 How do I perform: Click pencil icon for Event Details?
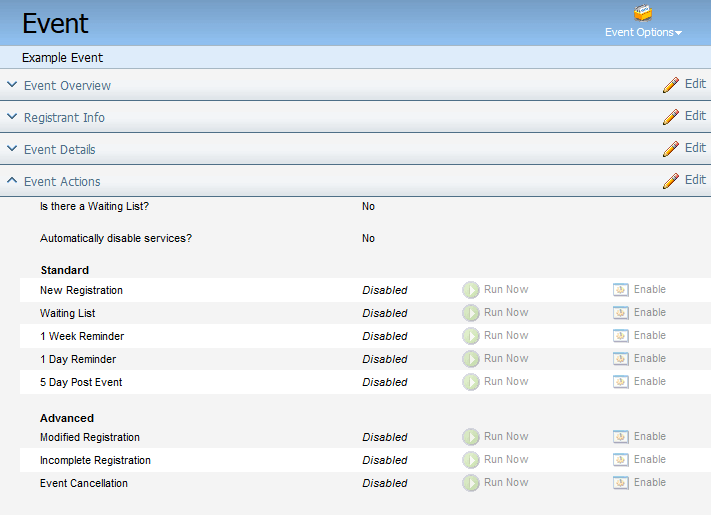pos(671,149)
